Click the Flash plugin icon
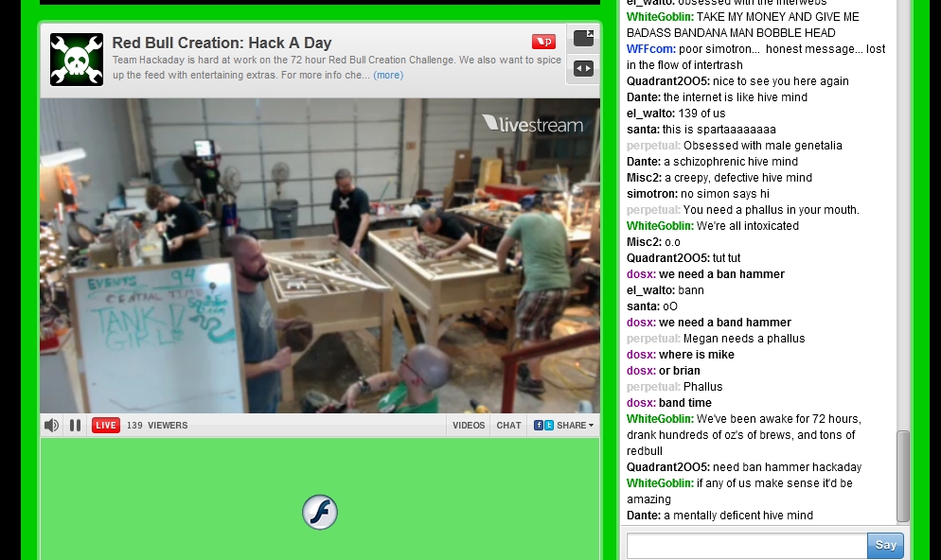Image resolution: width=941 pixels, height=560 pixels. (320, 512)
